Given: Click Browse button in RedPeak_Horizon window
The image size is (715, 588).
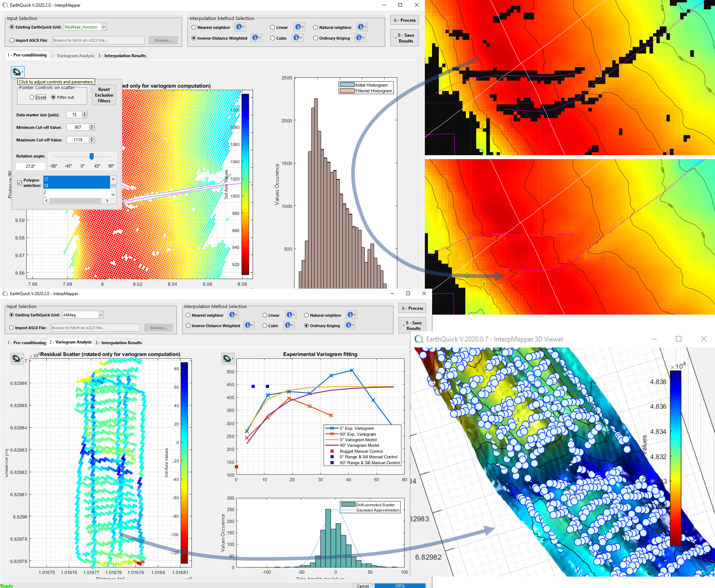Looking at the screenshot, I should click(x=163, y=40).
